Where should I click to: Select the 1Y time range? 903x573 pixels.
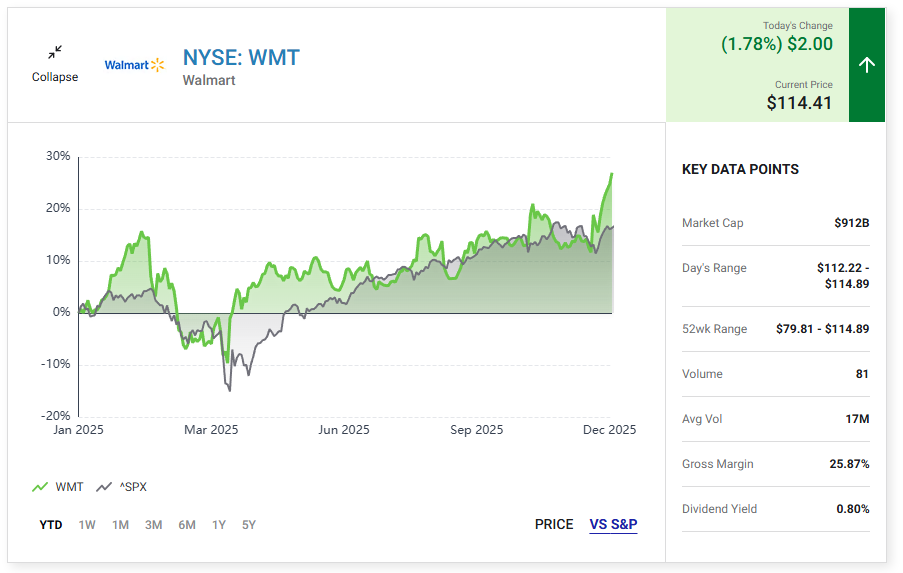pyautogui.click(x=219, y=525)
